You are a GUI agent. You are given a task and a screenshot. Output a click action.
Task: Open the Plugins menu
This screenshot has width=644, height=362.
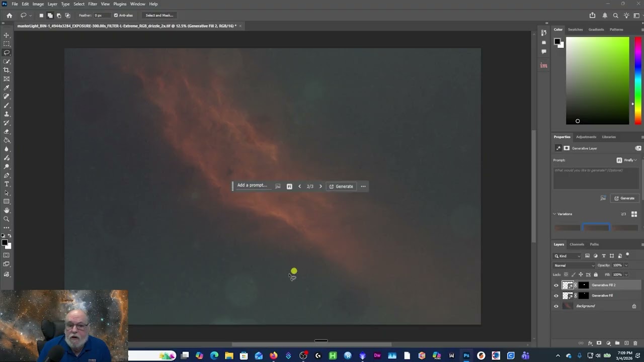tap(120, 4)
